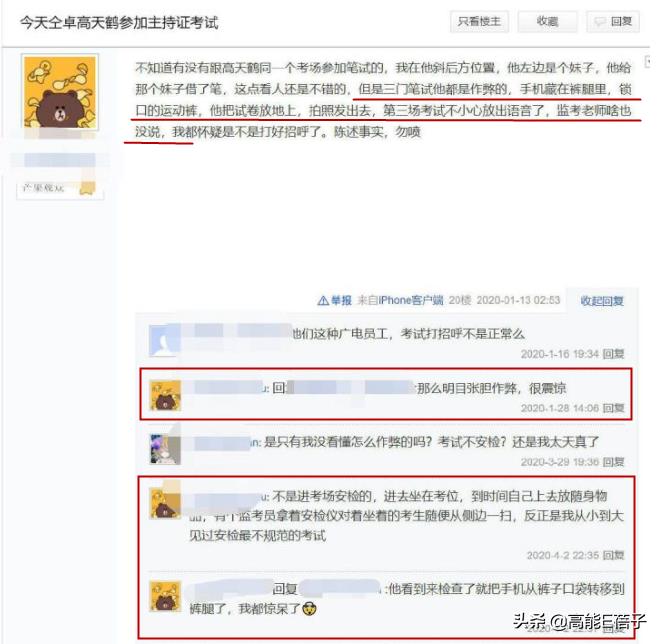This screenshot has height=644, width=661.
Task: Reply to the 2020-1-28 14:06 comment
Action: coord(613,408)
